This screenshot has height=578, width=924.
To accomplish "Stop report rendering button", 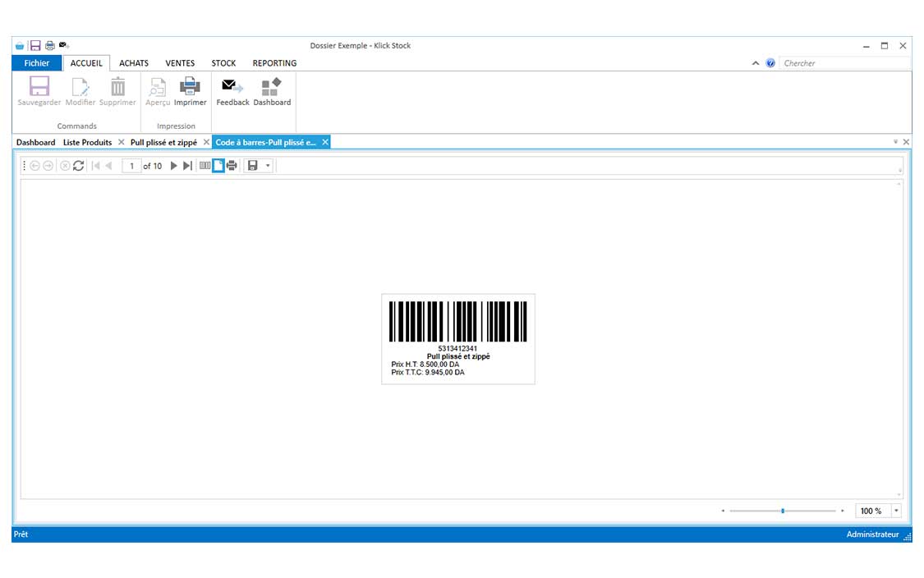I will 65,166.
